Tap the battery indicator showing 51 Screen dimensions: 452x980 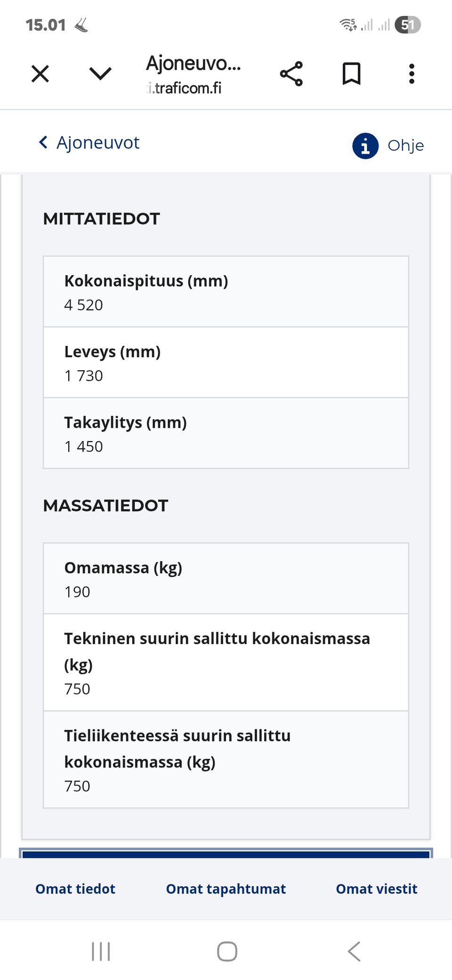coord(408,24)
